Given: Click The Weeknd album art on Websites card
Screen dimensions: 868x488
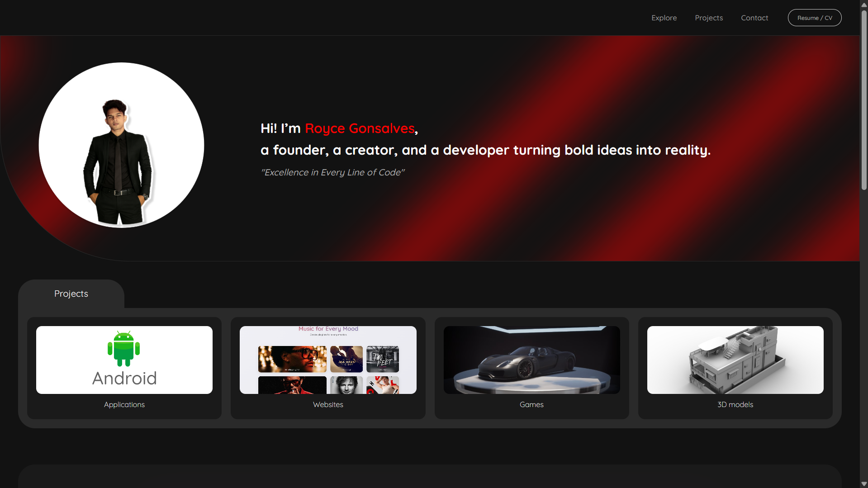Looking at the screenshot, I should tap(292, 359).
